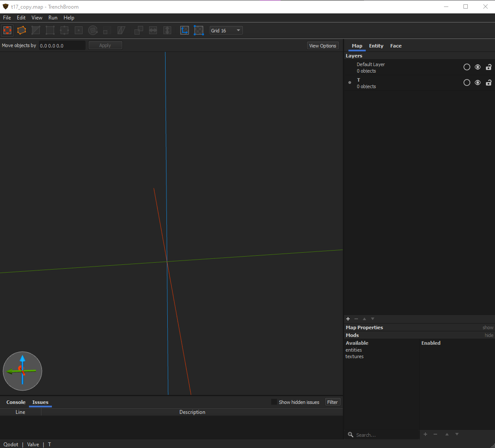Switch to the Map tab
The width and height of the screenshot is (495, 448).
point(357,46)
